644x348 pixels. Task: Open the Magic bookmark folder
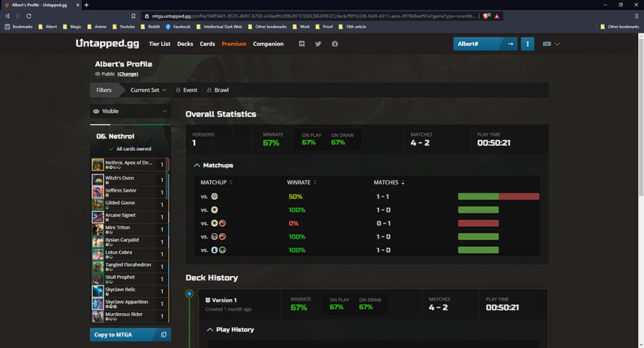[72, 26]
